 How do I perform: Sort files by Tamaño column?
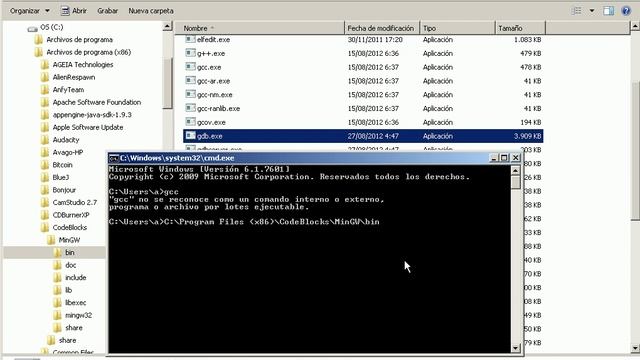[x=520, y=28]
